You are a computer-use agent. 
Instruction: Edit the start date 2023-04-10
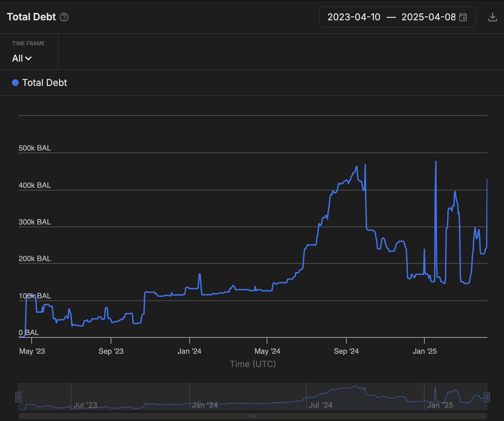tap(354, 17)
